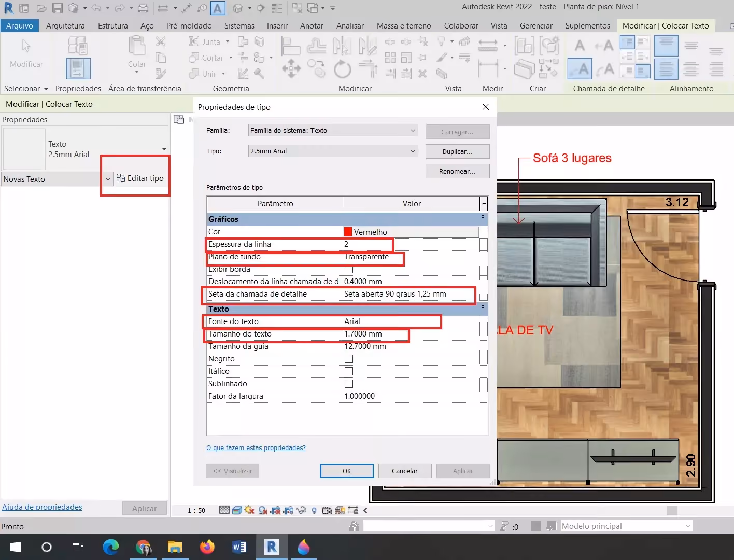The image size is (734, 560).
Task: Click the Detail Level icon in view bar
Action: coord(224,510)
